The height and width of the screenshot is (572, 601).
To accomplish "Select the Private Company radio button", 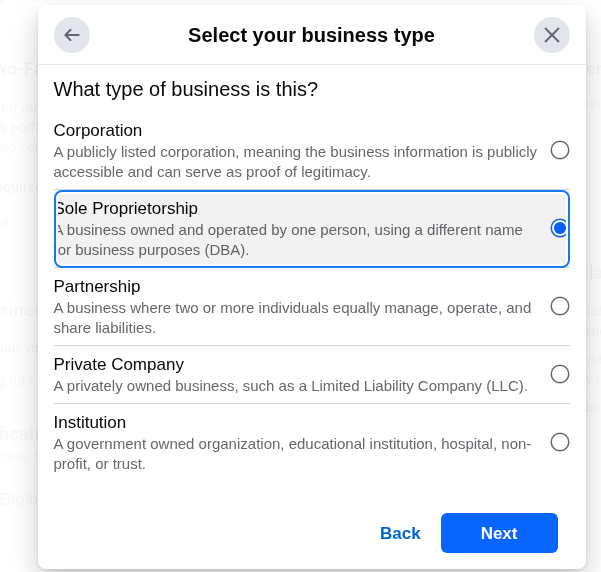I will click(x=560, y=374).
